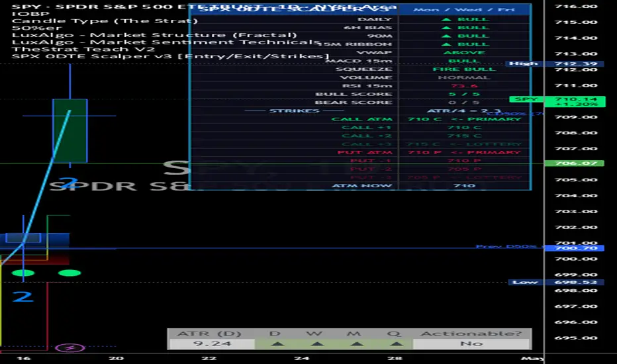
Task: Click the VOLUME NORMAL value
Action: pos(464,77)
